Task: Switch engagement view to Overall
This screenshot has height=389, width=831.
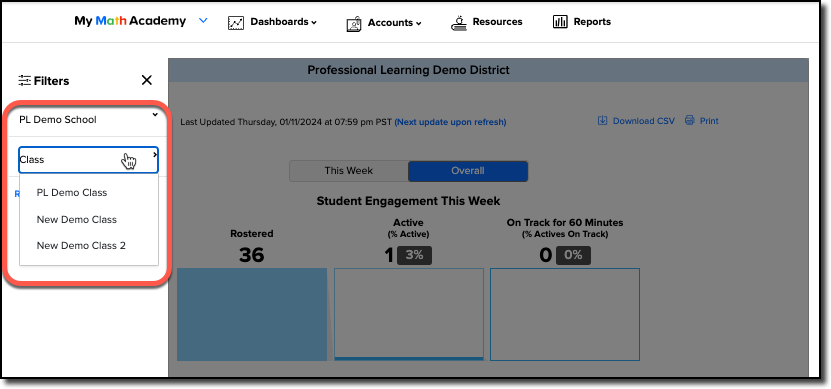Action: (x=468, y=171)
